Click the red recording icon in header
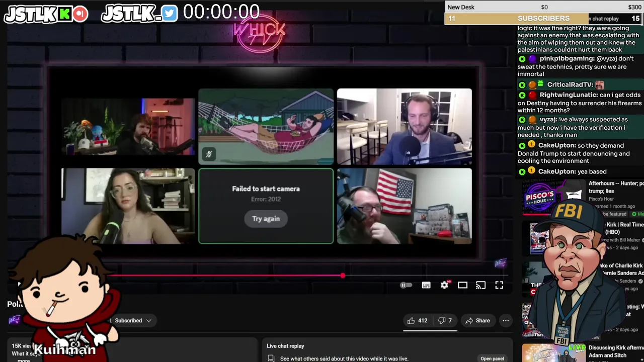 (80, 14)
